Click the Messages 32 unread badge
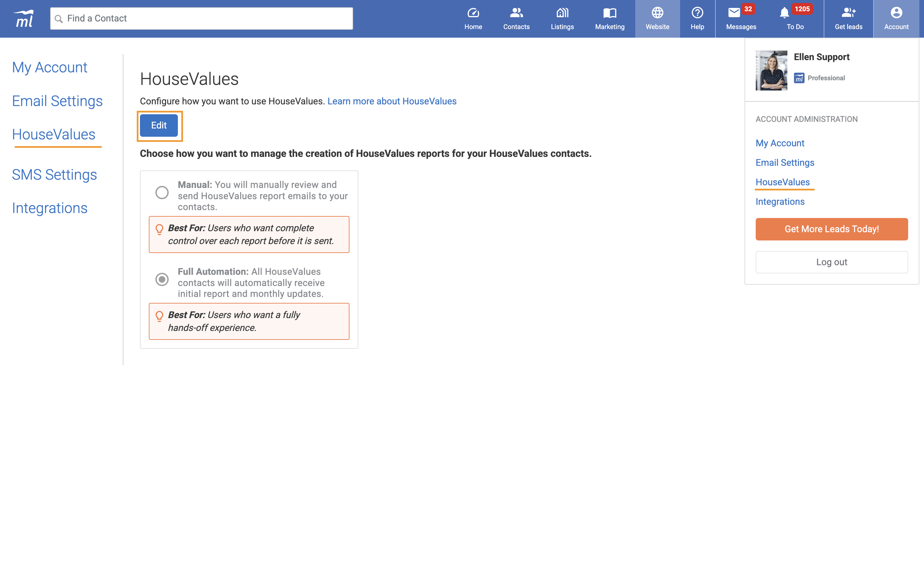 (x=747, y=9)
